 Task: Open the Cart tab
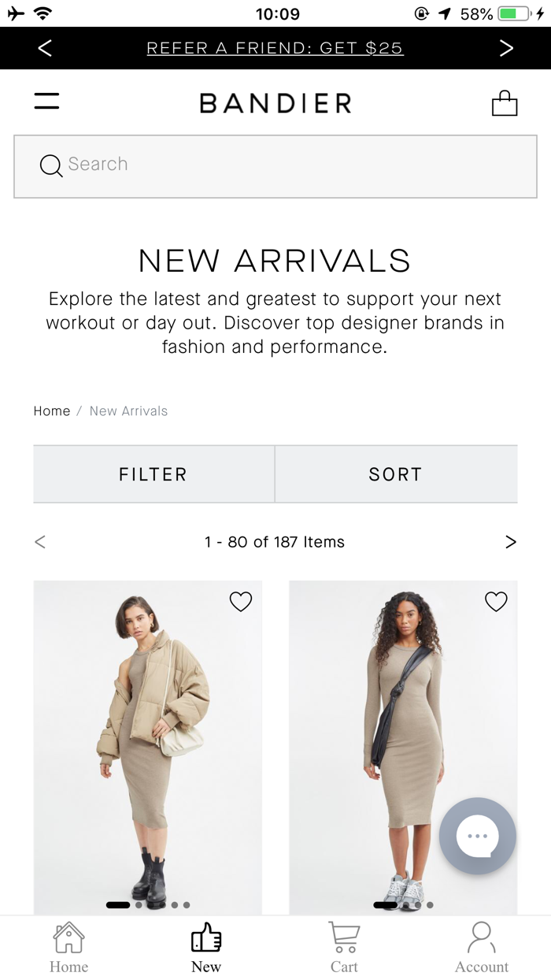coord(344,948)
